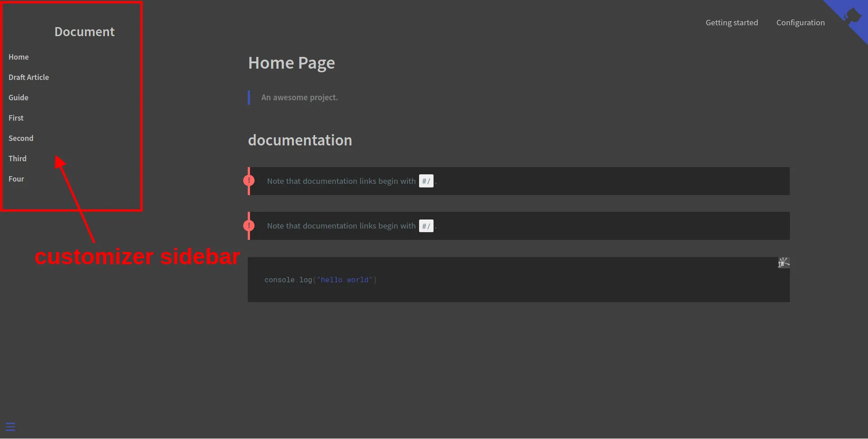Click the first red exclamation warning icon
Viewport: 868px width, 439px height.
[249, 181]
